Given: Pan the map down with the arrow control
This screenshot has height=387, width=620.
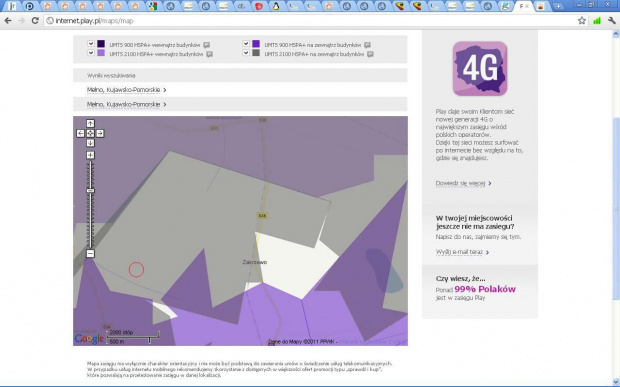Looking at the screenshot, I should pos(90,143).
